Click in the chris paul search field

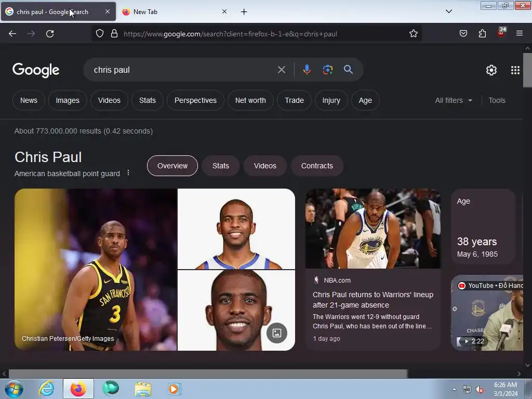click(183, 70)
